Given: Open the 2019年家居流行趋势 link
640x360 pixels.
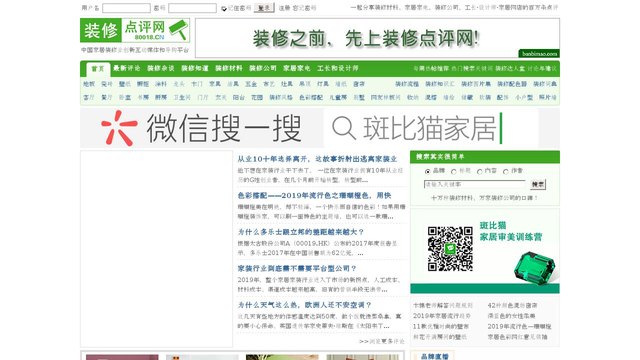Looking at the screenshot, I should tap(442, 316).
